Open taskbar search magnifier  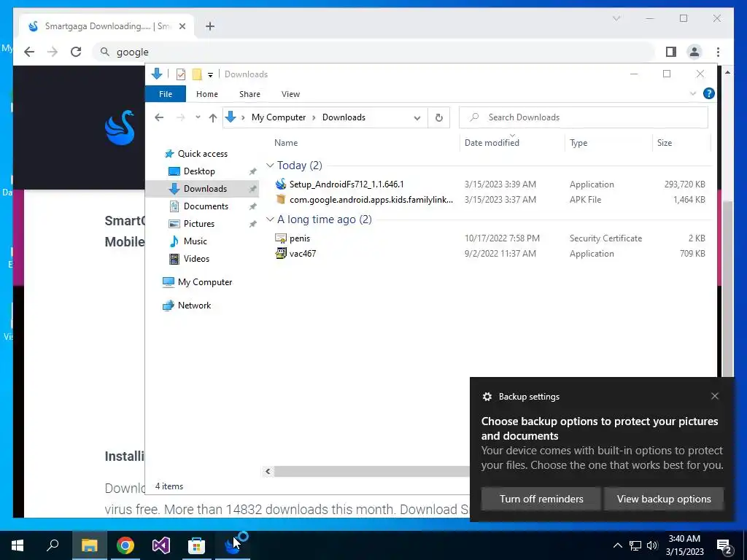(x=53, y=545)
